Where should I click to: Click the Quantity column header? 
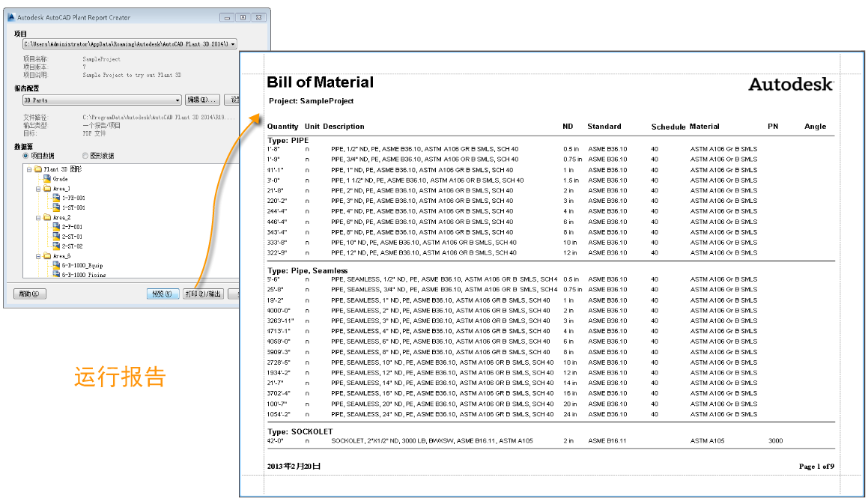(x=282, y=127)
